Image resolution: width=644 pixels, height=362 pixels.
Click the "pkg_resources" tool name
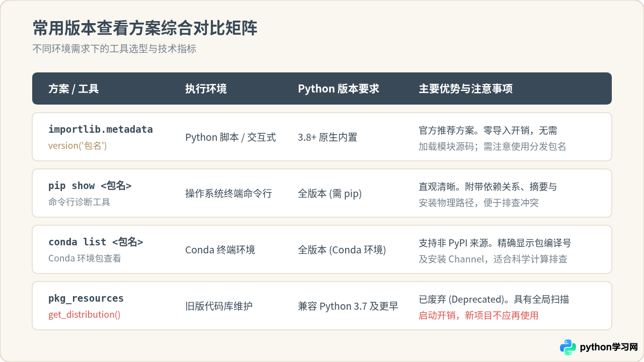click(86, 299)
